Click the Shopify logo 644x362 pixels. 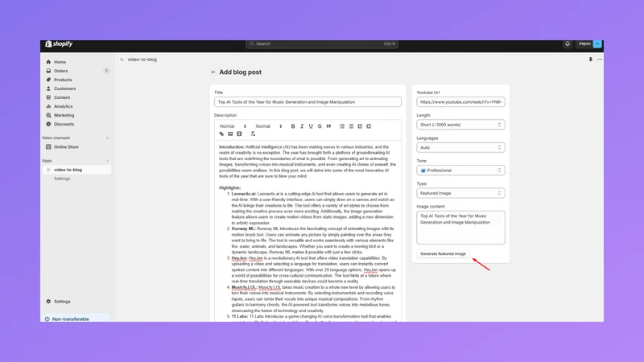tap(59, 44)
